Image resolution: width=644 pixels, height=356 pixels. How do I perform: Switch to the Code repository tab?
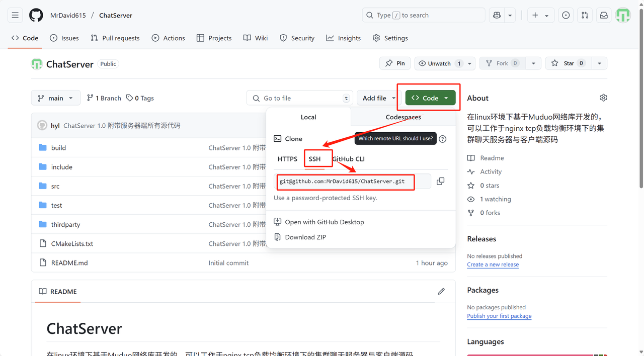tap(25, 38)
